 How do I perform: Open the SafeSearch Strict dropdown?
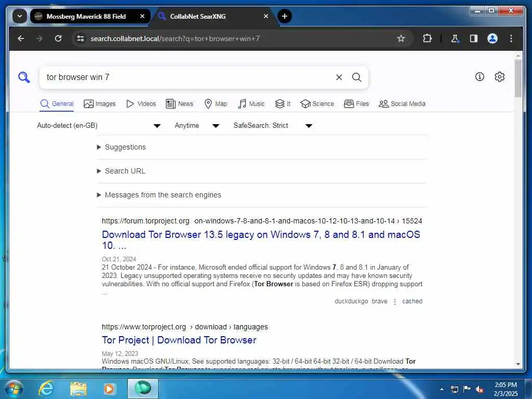pyautogui.click(x=273, y=126)
